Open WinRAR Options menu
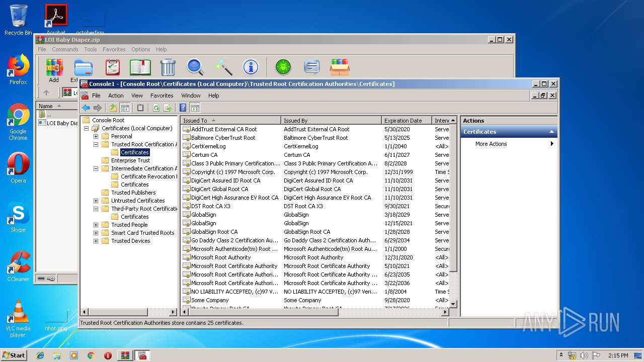 click(x=141, y=49)
